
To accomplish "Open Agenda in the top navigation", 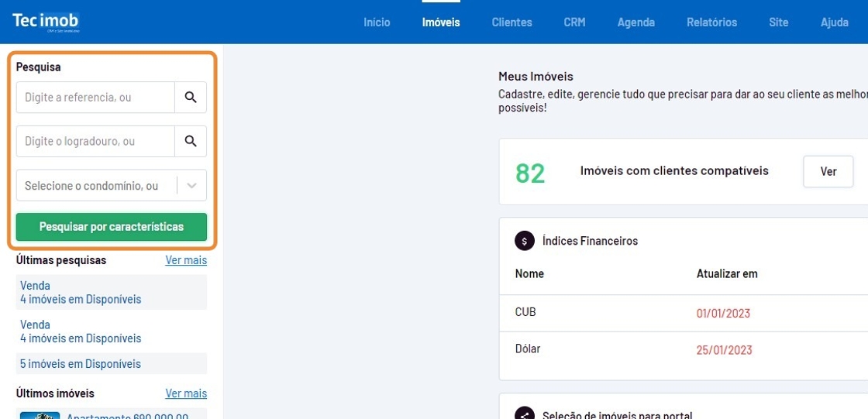I will click(635, 22).
